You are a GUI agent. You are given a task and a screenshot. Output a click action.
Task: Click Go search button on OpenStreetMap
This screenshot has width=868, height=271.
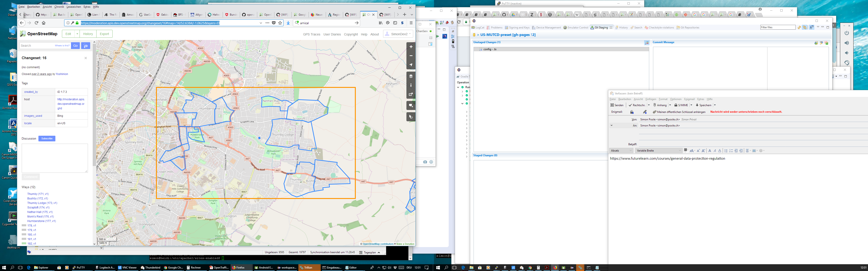pyautogui.click(x=75, y=46)
